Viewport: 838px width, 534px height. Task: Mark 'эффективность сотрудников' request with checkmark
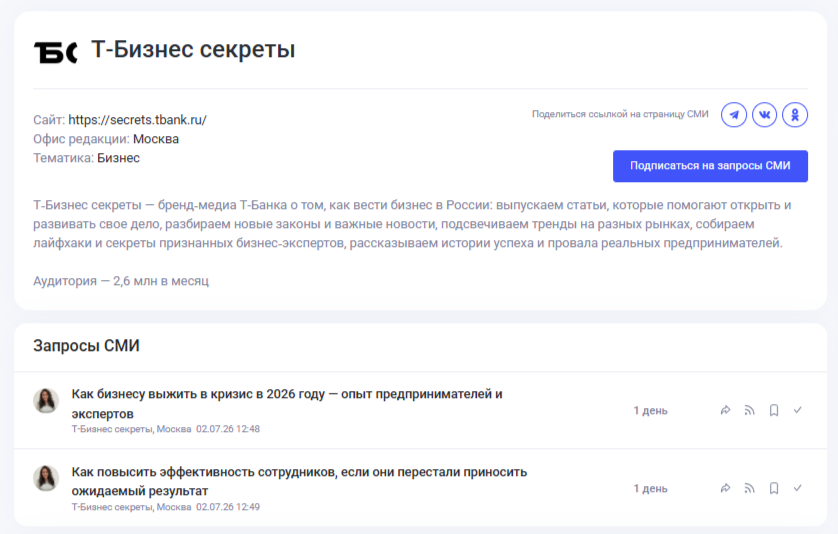click(797, 487)
